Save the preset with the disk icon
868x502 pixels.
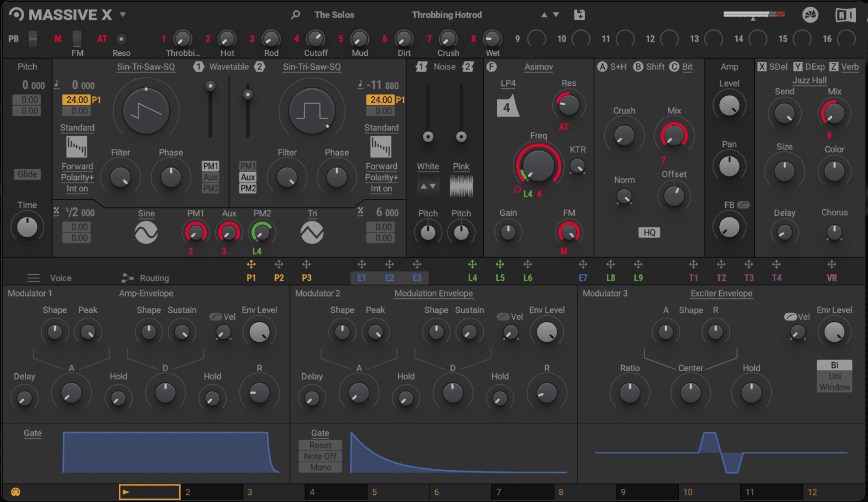(580, 14)
